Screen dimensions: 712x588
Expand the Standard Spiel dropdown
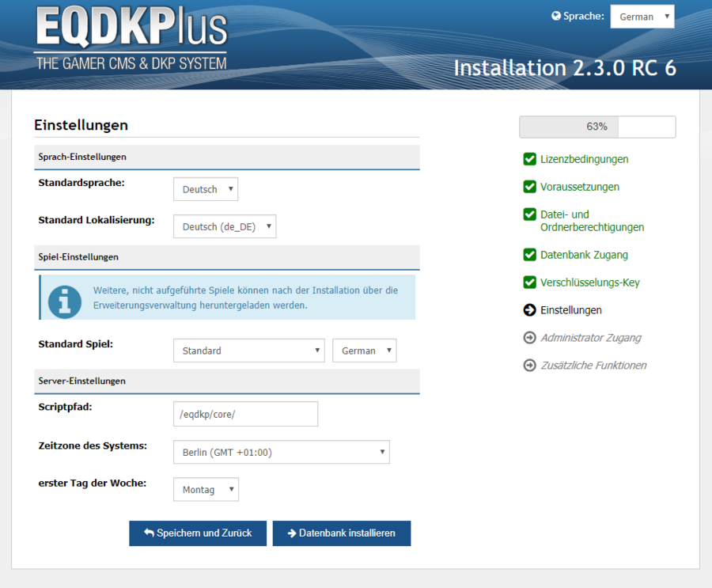(x=248, y=350)
